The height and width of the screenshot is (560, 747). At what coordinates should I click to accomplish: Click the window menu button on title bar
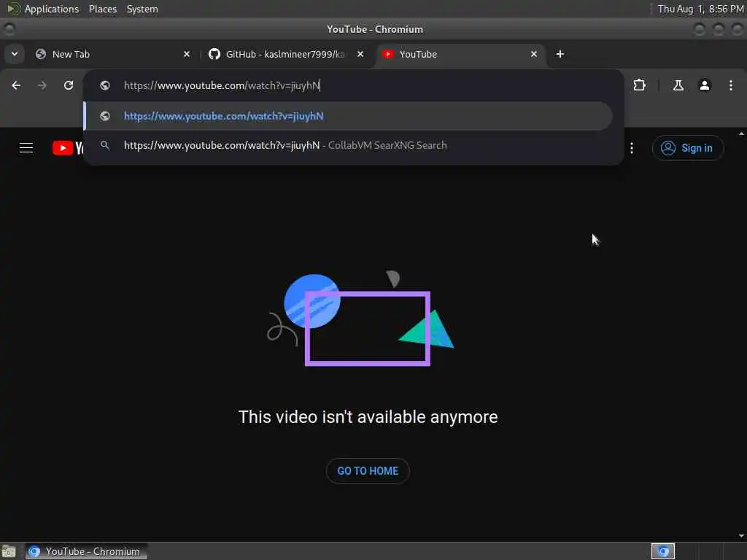9,29
